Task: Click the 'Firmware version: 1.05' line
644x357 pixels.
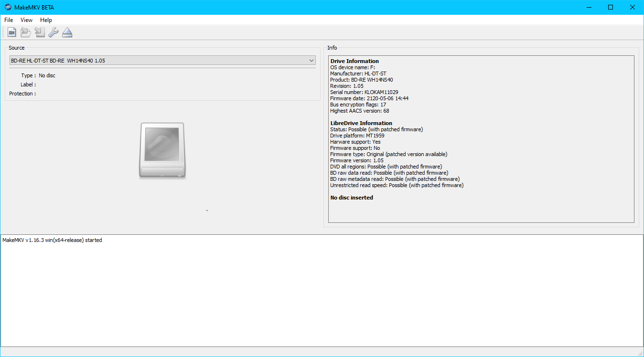Action: tap(357, 160)
